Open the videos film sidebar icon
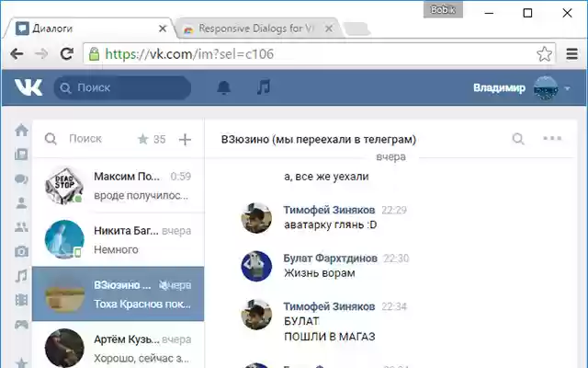 click(x=21, y=300)
